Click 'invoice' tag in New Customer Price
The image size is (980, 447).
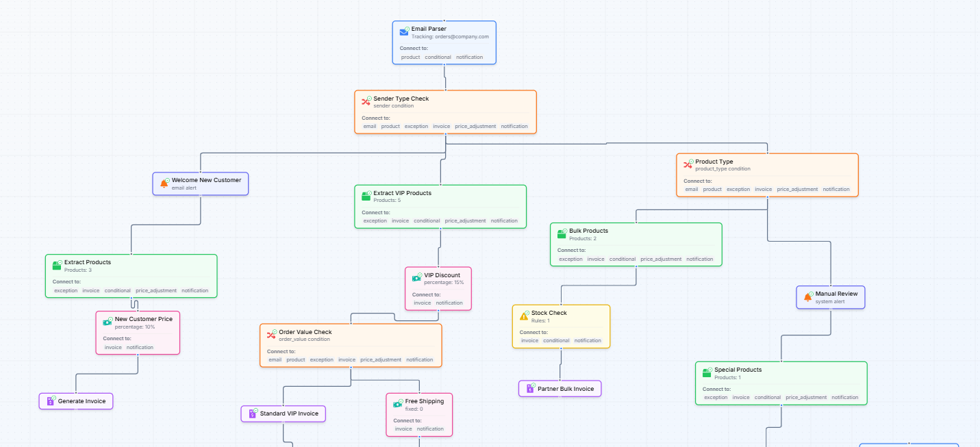click(113, 347)
